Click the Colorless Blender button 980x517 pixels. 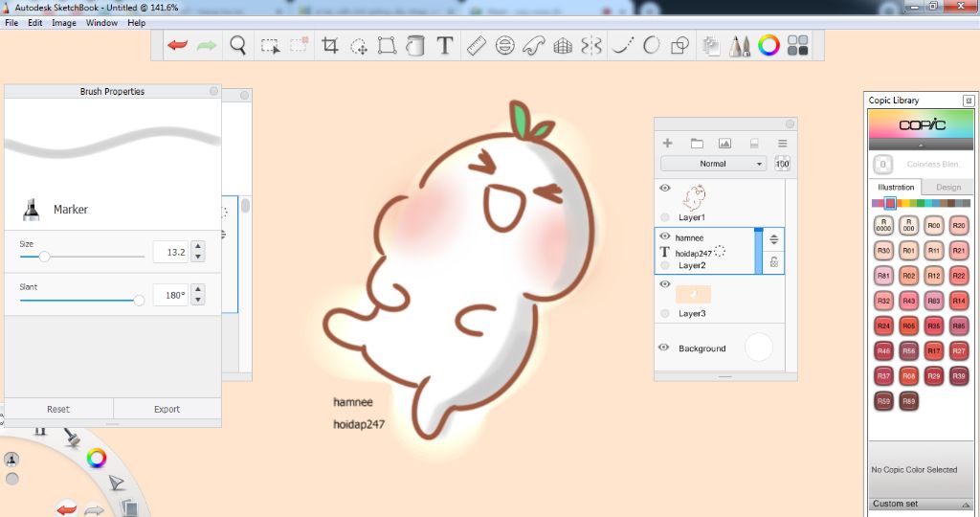coord(882,165)
